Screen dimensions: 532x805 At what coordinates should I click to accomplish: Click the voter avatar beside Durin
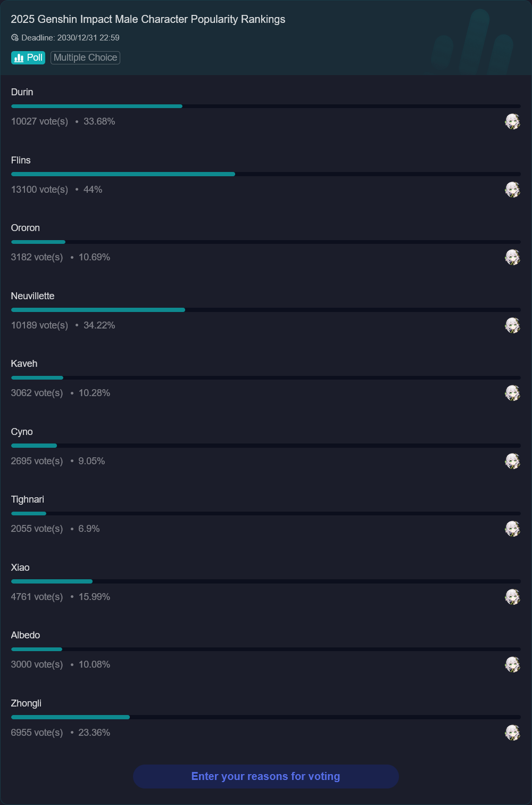pos(512,121)
